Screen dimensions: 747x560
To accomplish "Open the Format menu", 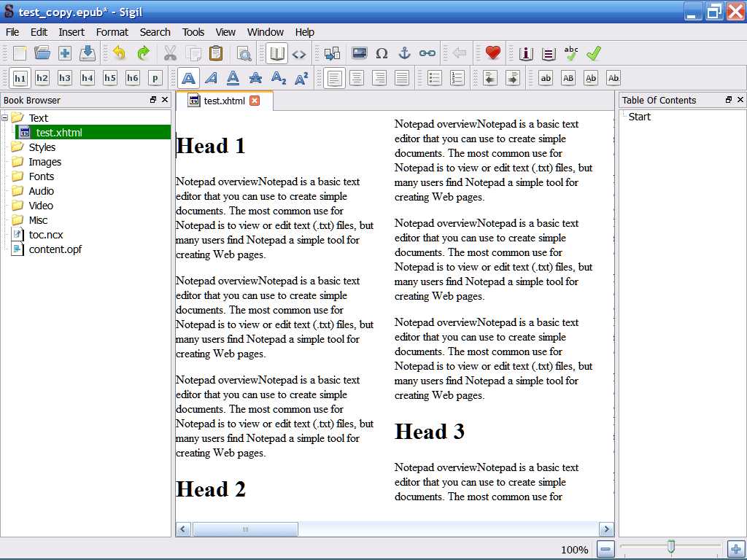I will [x=112, y=32].
